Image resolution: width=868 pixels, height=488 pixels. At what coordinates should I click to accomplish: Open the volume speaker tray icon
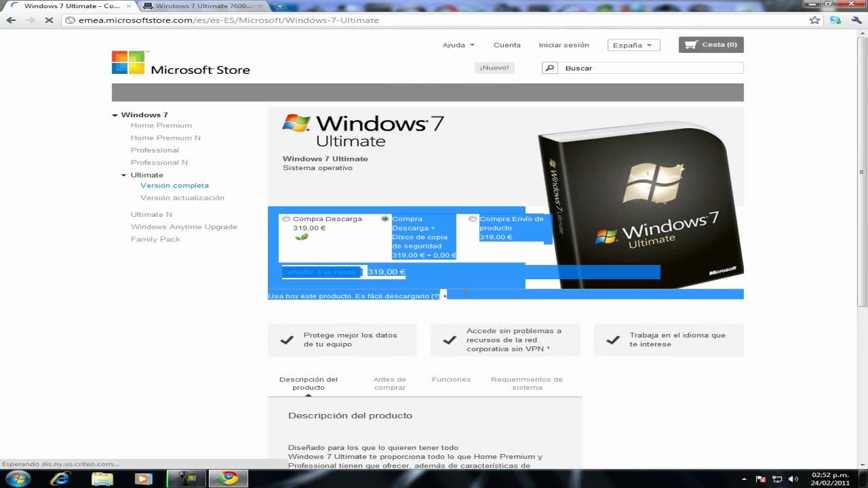tap(793, 479)
